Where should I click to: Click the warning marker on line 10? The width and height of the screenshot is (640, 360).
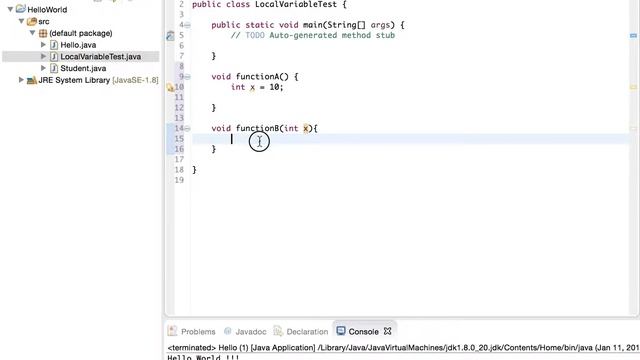click(x=170, y=87)
